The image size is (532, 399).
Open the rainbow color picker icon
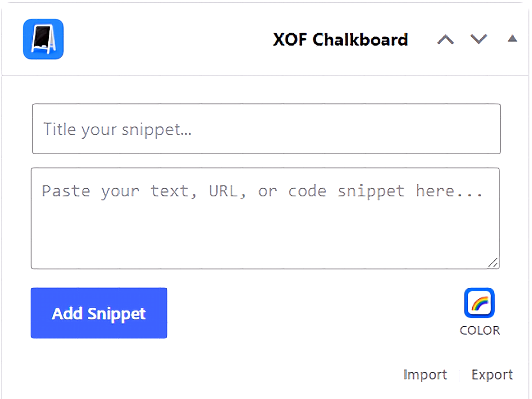pyautogui.click(x=479, y=303)
